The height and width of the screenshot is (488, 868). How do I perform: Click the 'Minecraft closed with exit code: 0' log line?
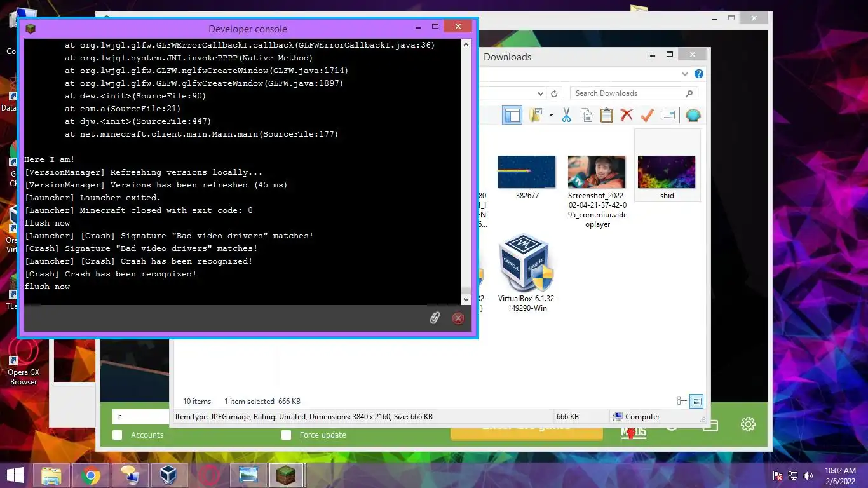click(x=139, y=210)
